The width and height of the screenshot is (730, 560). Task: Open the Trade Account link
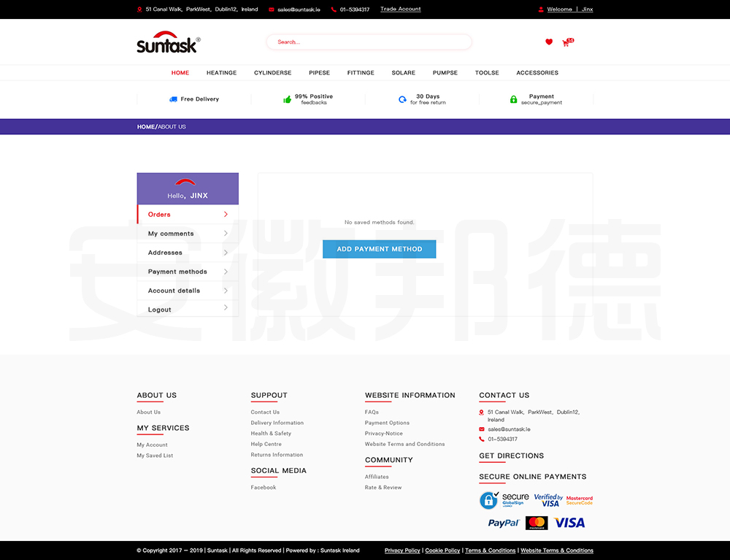[x=400, y=9]
